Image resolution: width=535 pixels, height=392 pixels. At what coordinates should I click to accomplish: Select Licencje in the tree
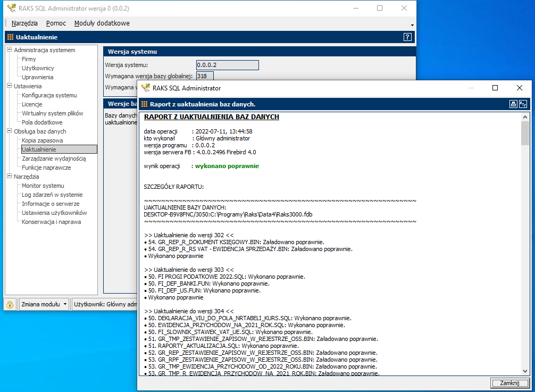(32, 104)
